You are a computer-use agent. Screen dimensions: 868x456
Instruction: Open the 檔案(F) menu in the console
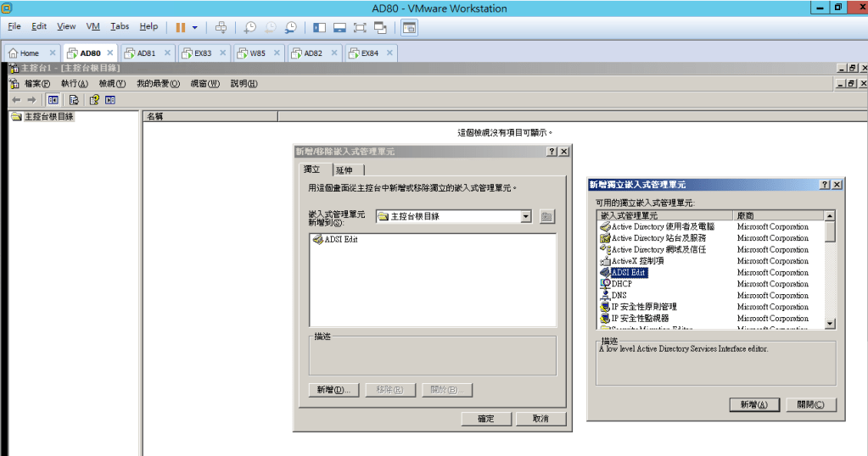tap(37, 84)
